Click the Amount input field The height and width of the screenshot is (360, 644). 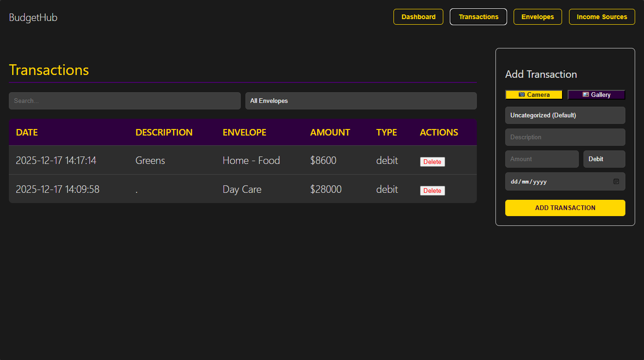542,159
